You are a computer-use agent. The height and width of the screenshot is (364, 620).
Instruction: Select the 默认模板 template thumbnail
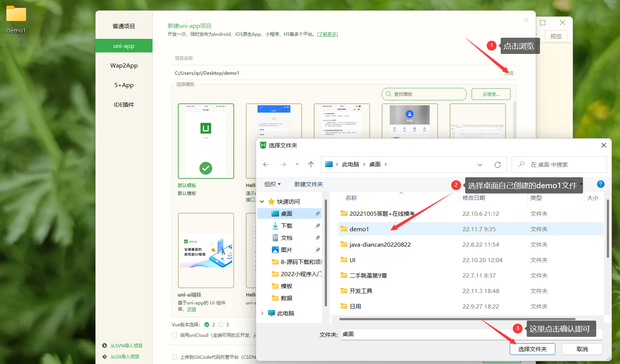206,141
